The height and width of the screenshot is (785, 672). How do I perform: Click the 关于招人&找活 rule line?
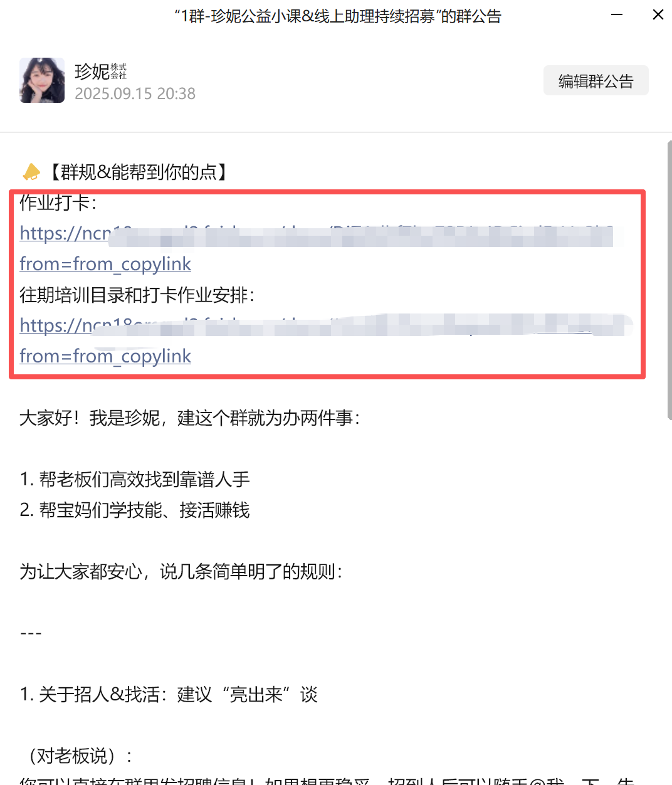tap(169, 695)
